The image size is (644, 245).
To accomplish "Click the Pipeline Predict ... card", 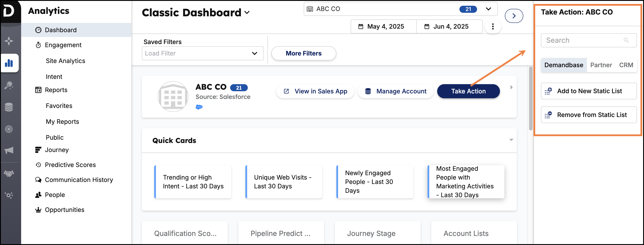I will (x=281, y=233).
